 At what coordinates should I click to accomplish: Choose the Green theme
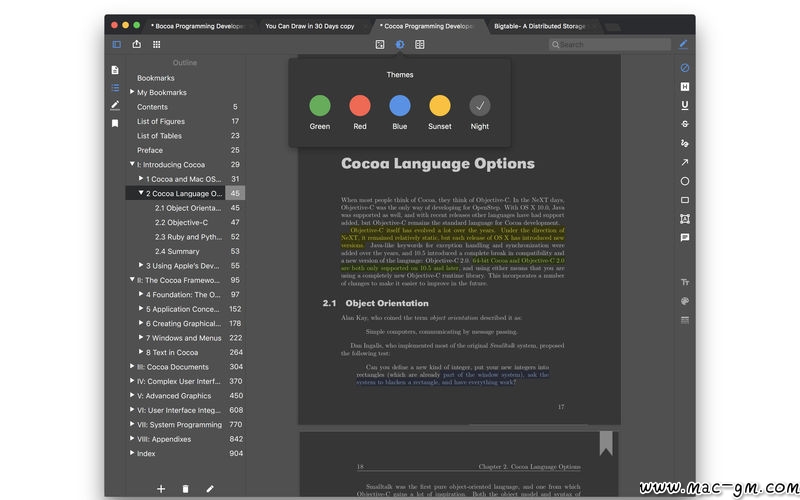pos(319,106)
